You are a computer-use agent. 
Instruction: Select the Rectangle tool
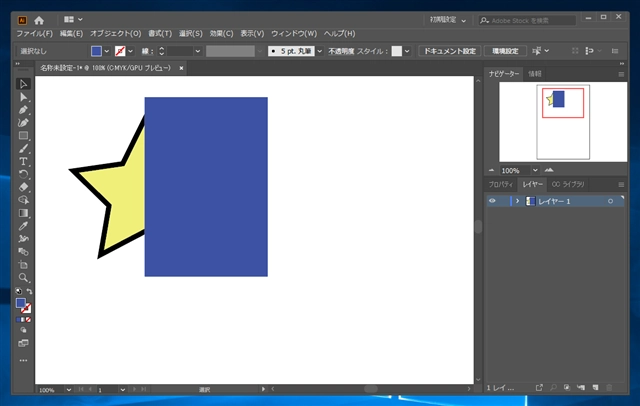click(23, 135)
